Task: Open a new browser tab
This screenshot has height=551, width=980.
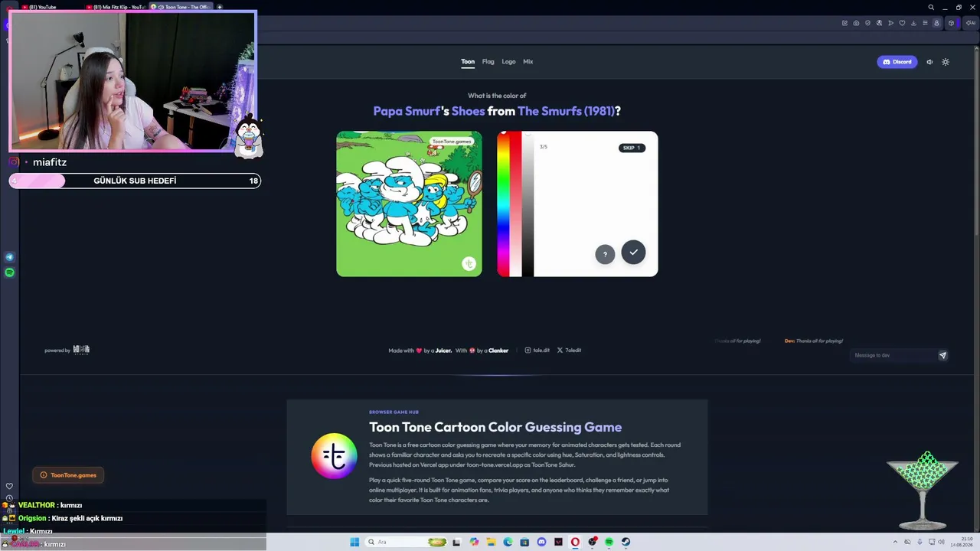Action: [220, 7]
